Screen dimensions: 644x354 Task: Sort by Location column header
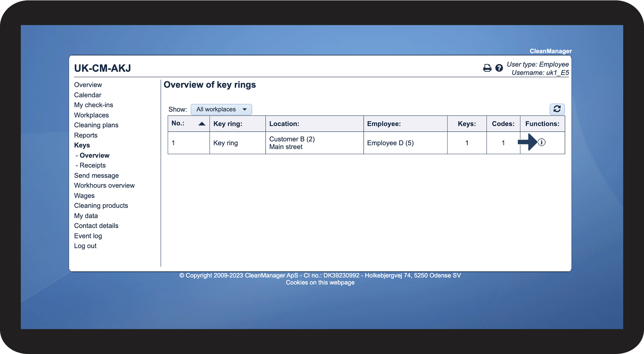pos(284,124)
